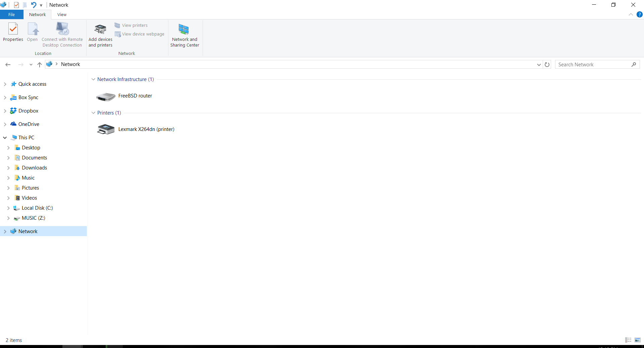The width and height of the screenshot is (644, 348).
Task: Collapse the This PC node
Action: [5, 138]
